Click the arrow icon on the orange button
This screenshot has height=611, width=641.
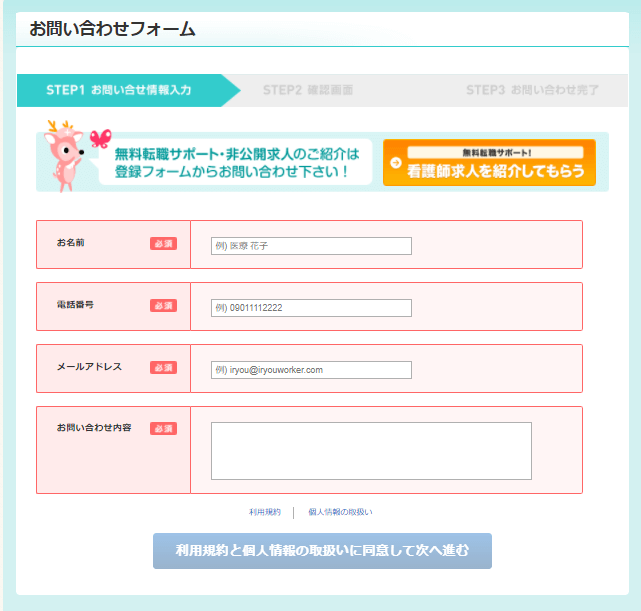[x=396, y=163]
